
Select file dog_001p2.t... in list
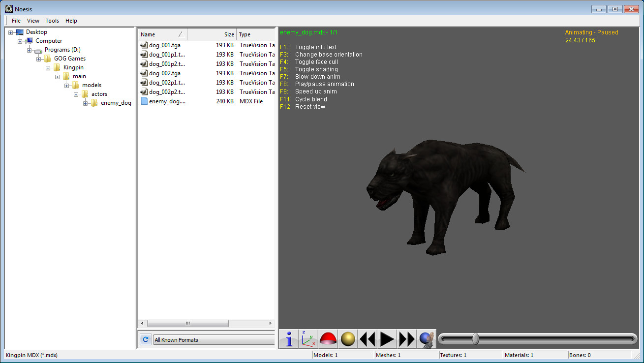(x=167, y=64)
